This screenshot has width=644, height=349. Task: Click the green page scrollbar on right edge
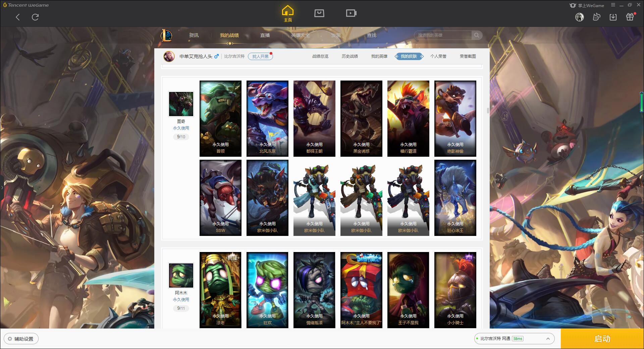pos(641,102)
